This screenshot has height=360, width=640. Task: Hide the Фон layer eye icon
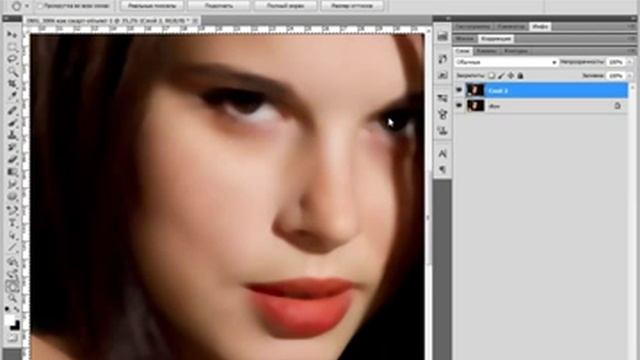[459, 105]
